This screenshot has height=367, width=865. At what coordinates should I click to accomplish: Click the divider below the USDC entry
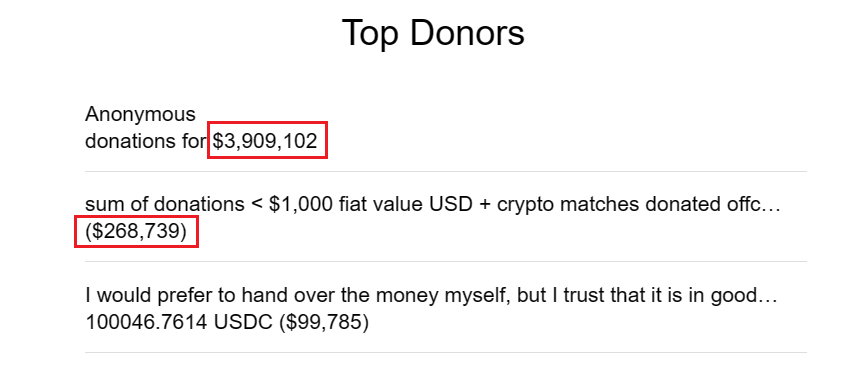coord(446,352)
